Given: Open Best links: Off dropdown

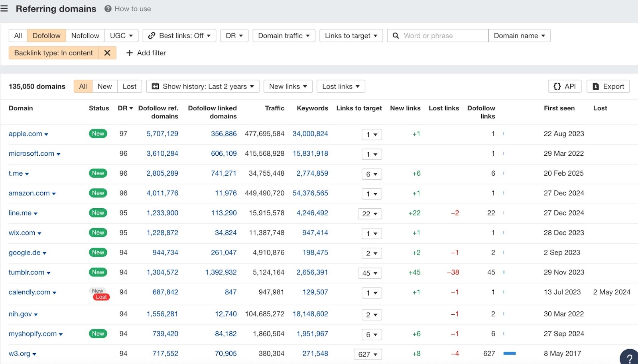Looking at the screenshot, I should [x=179, y=36].
